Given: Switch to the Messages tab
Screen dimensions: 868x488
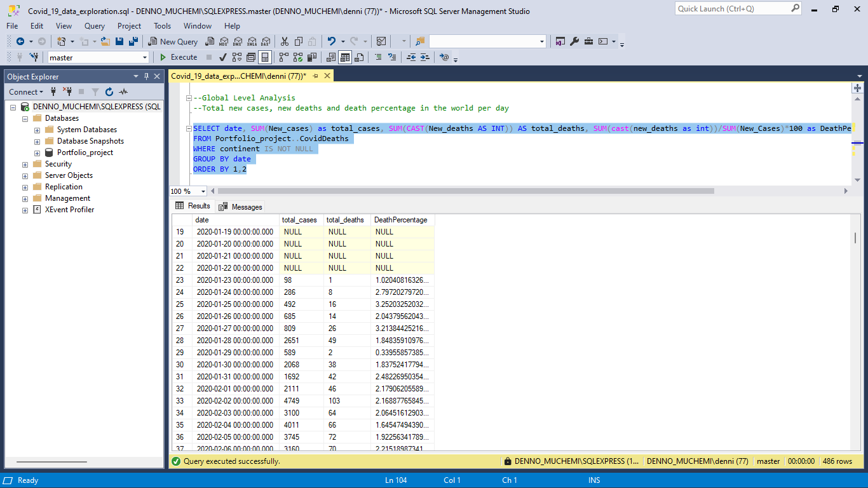Looking at the screenshot, I should (x=240, y=207).
